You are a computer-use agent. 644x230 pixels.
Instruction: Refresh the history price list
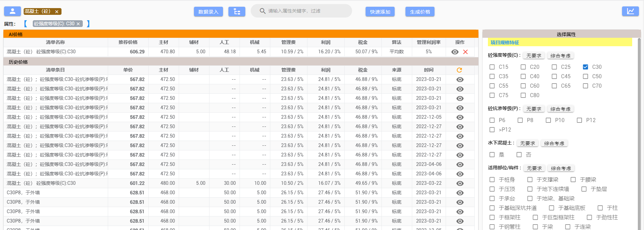pos(459,70)
